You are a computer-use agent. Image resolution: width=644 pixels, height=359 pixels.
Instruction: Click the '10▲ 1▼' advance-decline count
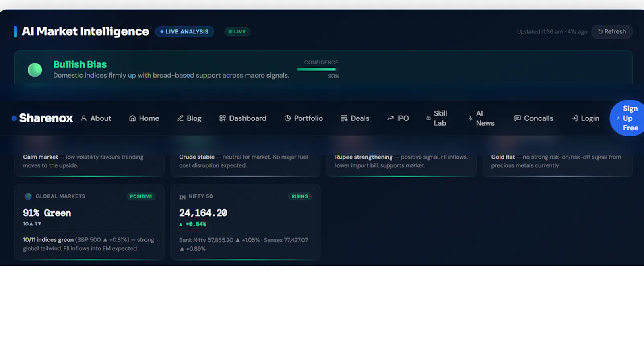(x=32, y=224)
